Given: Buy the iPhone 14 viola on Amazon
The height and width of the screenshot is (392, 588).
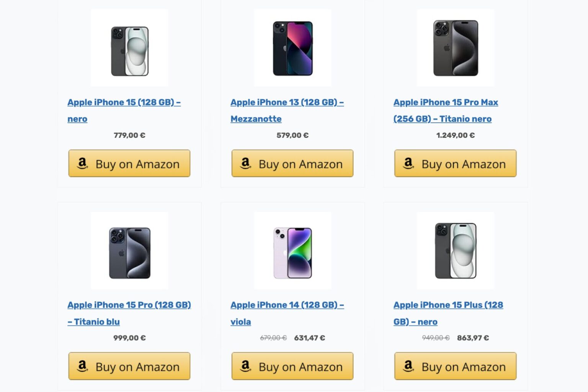Looking at the screenshot, I should click(x=292, y=366).
